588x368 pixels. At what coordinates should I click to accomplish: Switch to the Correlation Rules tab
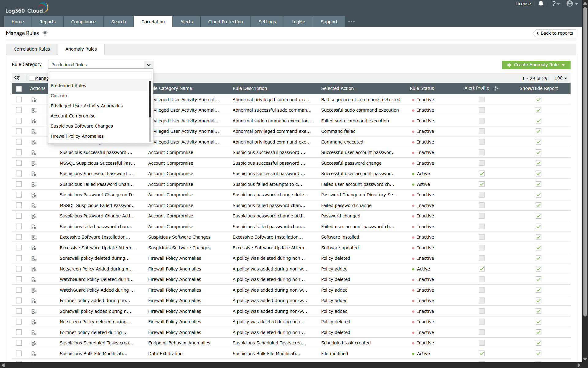pyautogui.click(x=32, y=49)
